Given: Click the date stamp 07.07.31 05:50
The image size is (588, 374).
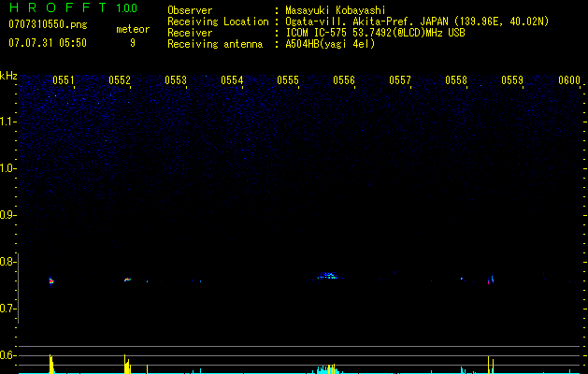Looking at the screenshot, I should [x=48, y=43].
